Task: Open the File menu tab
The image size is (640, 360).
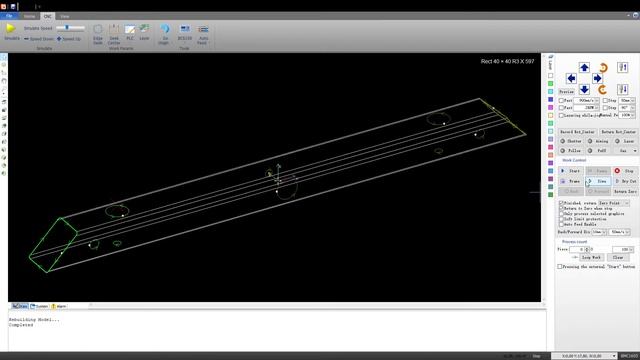Action: 9,16
